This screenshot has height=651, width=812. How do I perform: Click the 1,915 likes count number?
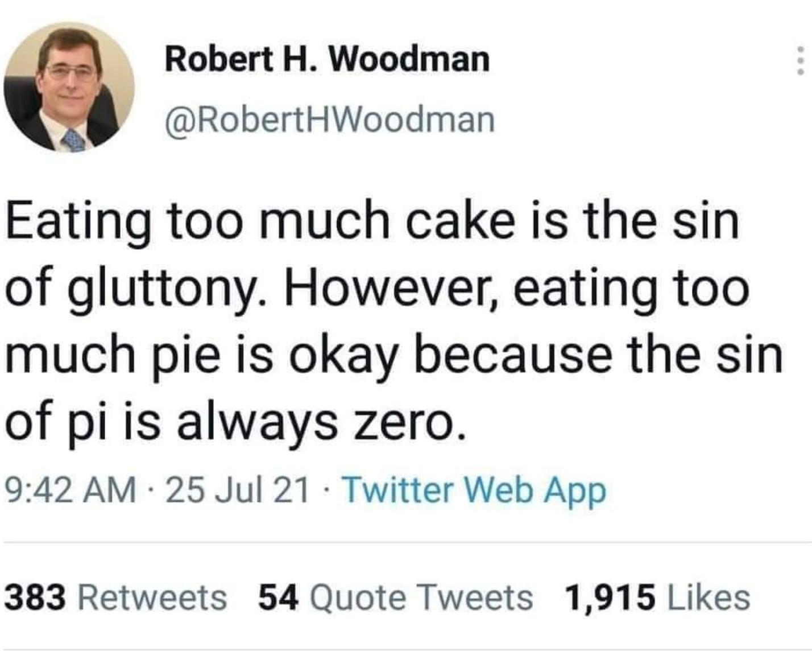[610, 598]
